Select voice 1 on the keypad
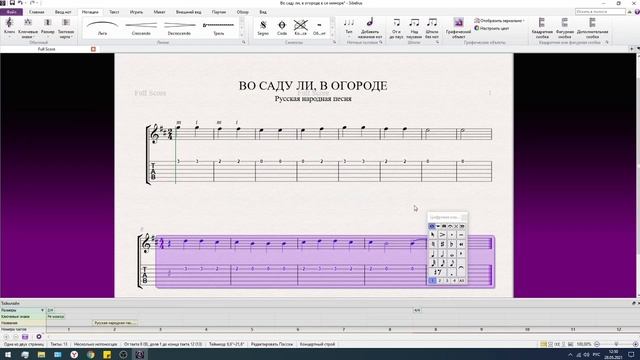Screen dimensions: 640x360 pyautogui.click(x=432, y=281)
